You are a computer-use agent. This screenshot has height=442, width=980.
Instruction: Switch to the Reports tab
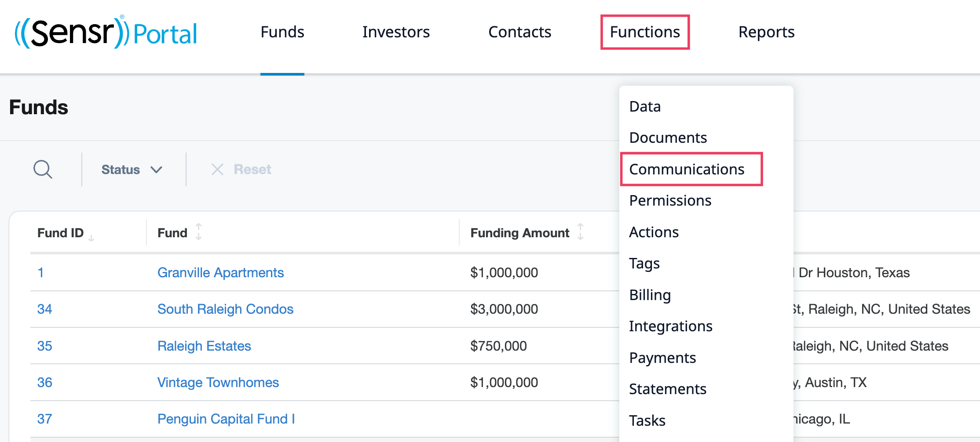tap(766, 32)
